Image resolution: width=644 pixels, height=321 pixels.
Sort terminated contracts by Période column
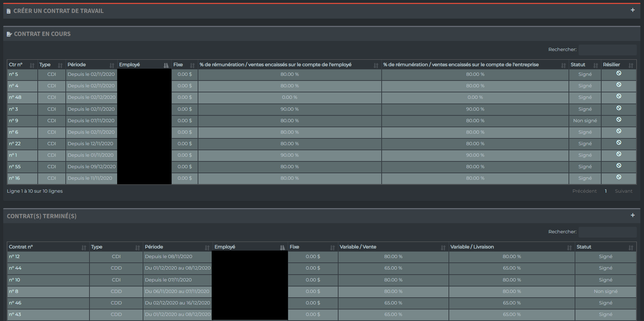pyautogui.click(x=178, y=247)
